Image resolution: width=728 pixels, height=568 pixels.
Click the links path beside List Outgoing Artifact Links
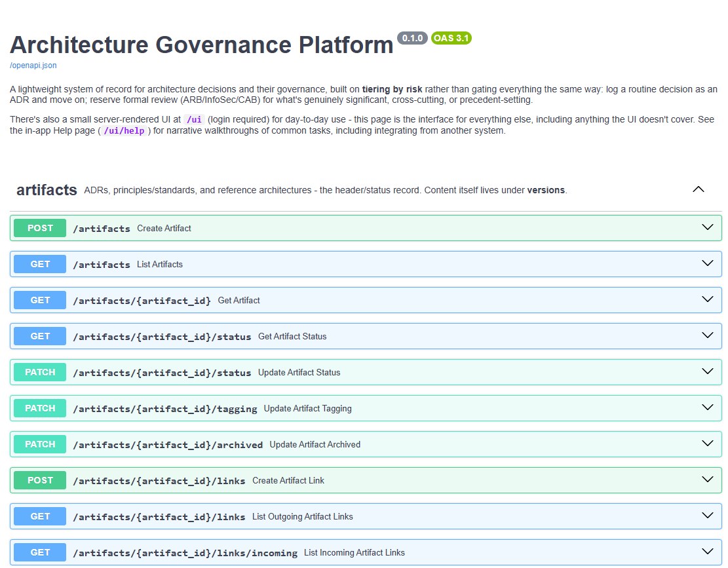click(x=159, y=517)
